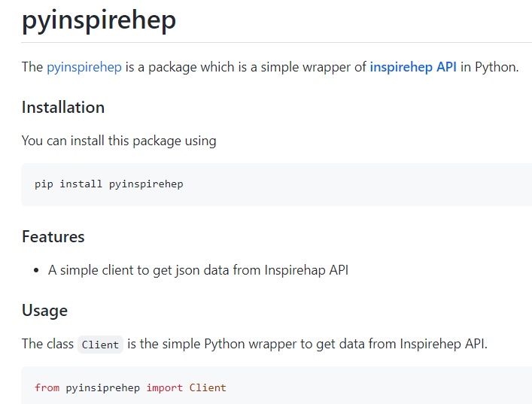
Task: Click the Features section heading
Action: (53, 237)
